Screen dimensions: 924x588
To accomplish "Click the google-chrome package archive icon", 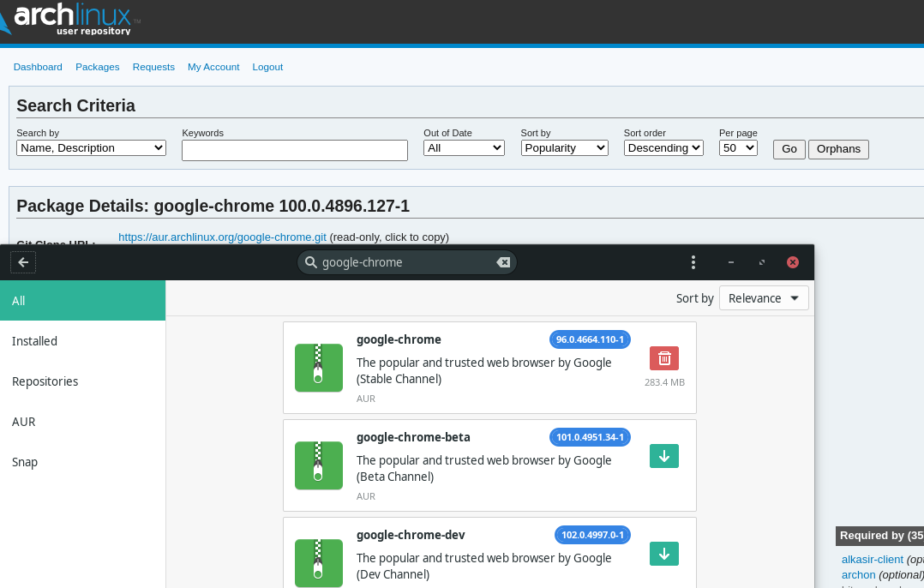I will (x=318, y=368).
